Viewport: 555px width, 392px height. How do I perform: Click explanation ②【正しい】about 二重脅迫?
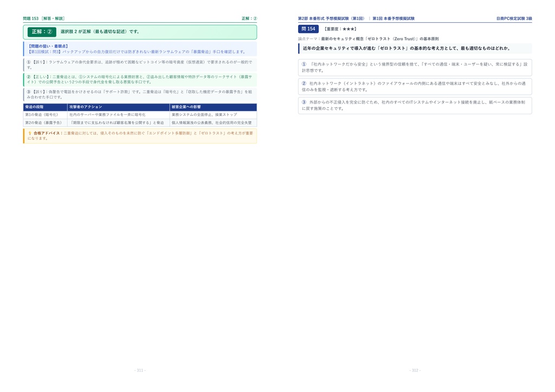pyautogui.click(x=140, y=80)
